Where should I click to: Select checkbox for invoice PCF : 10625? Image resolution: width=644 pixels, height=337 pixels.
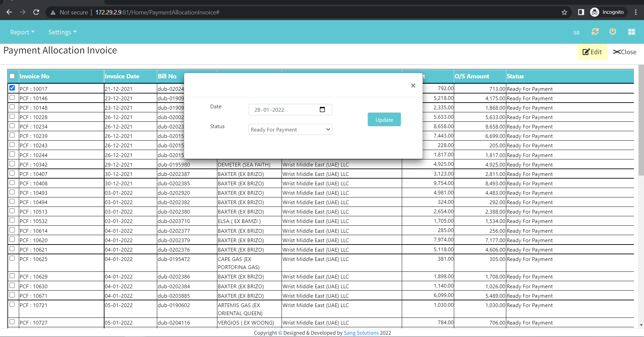point(12,258)
